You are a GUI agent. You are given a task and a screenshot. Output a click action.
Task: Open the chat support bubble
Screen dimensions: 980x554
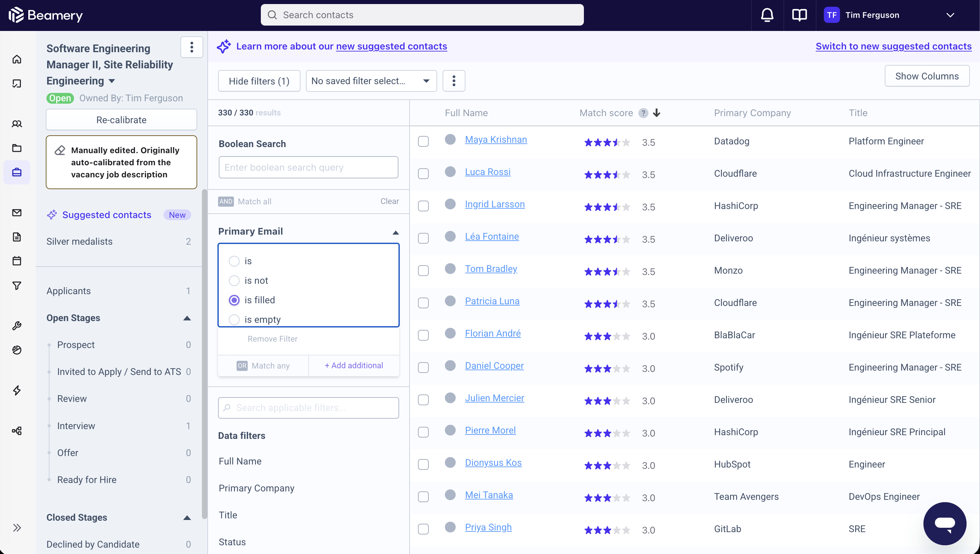[945, 524]
